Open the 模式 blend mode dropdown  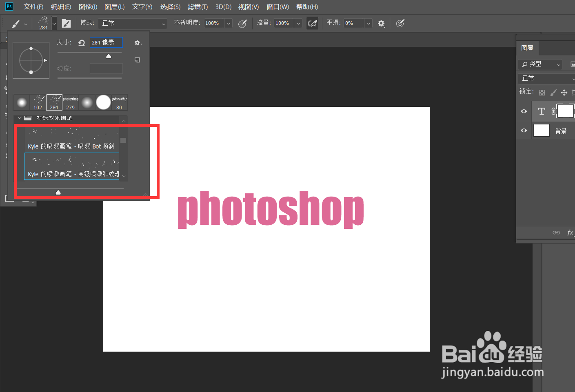(x=133, y=23)
